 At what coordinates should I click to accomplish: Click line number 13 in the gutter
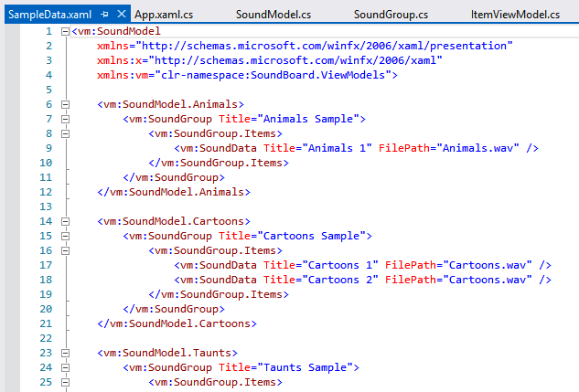pyautogui.click(x=46, y=207)
